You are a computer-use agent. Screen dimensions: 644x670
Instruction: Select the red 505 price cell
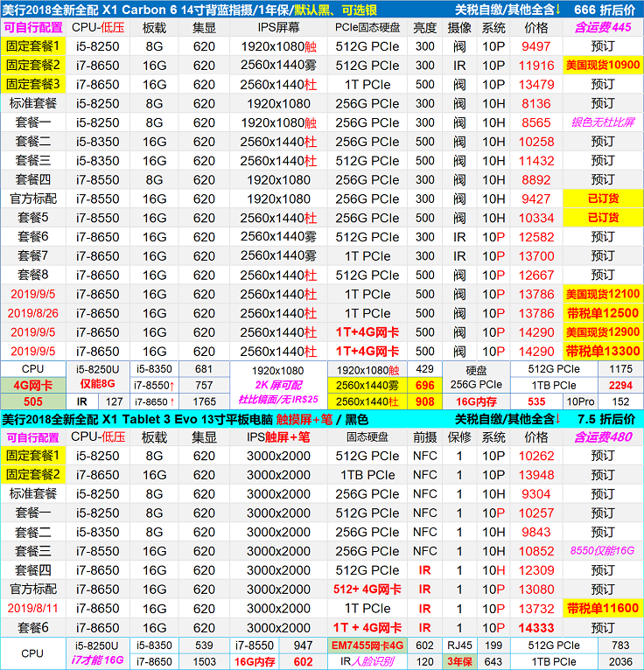point(33,401)
